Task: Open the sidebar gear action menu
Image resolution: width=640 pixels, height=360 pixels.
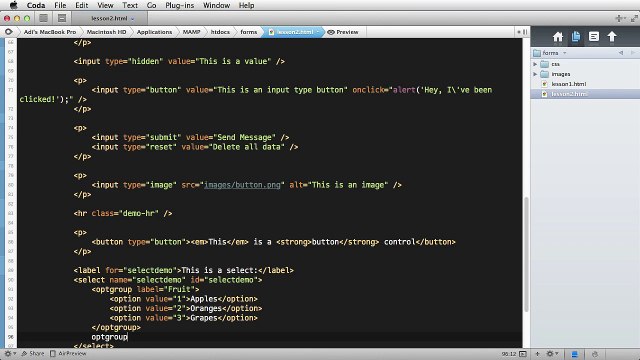Action: pyautogui.click(x=552, y=354)
